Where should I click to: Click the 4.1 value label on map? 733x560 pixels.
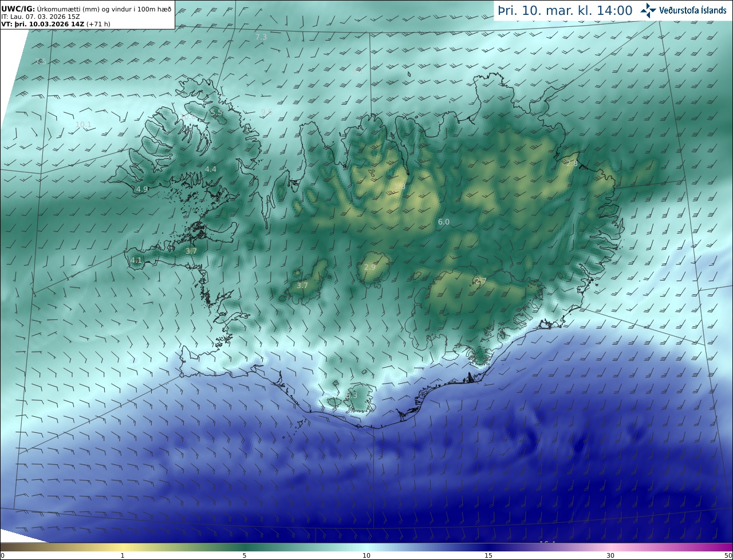pos(136,260)
